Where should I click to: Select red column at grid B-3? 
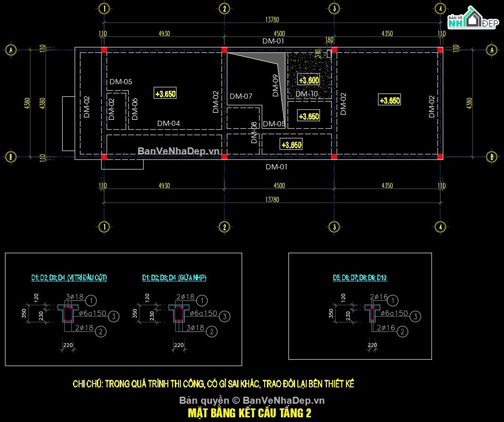(x=334, y=157)
